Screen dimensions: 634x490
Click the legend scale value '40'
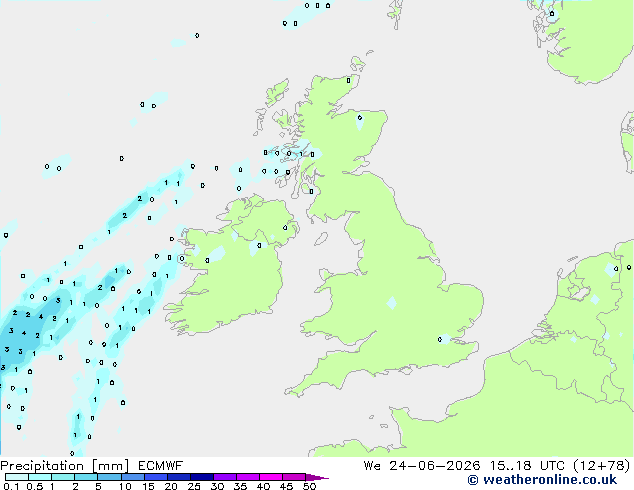pyautogui.click(x=263, y=486)
